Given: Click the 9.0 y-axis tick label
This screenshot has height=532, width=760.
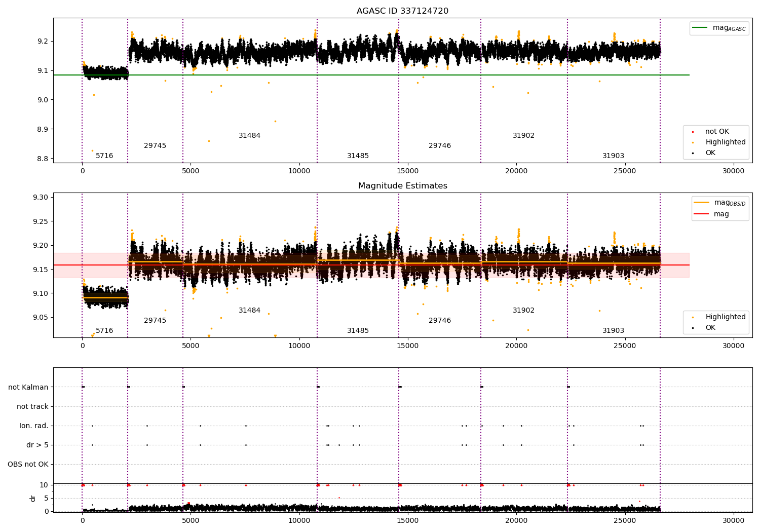Looking at the screenshot, I should coord(43,100).
